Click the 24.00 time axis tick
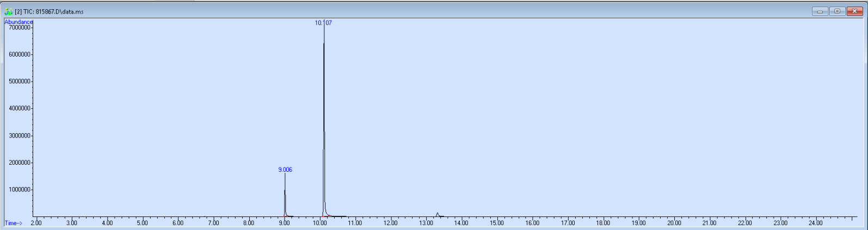Image resolution: width=868 pixels, height=230 pixels. (x=815, y=223)
